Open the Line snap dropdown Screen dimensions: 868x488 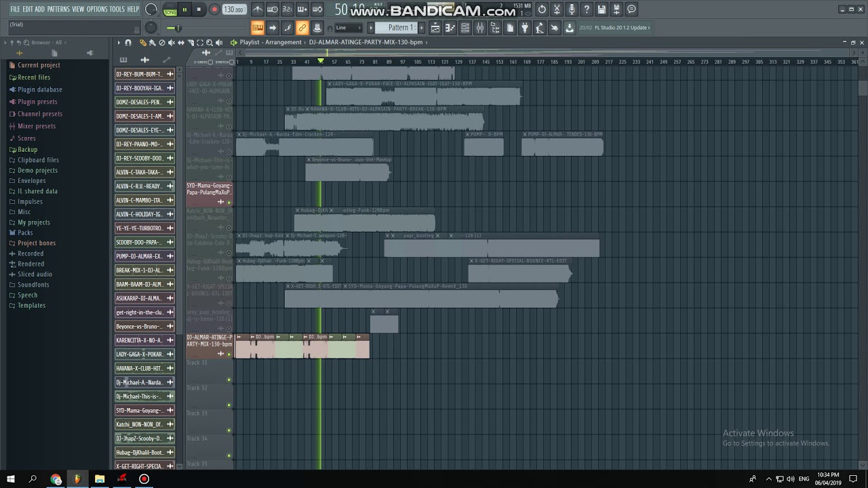tap(349, 28)
